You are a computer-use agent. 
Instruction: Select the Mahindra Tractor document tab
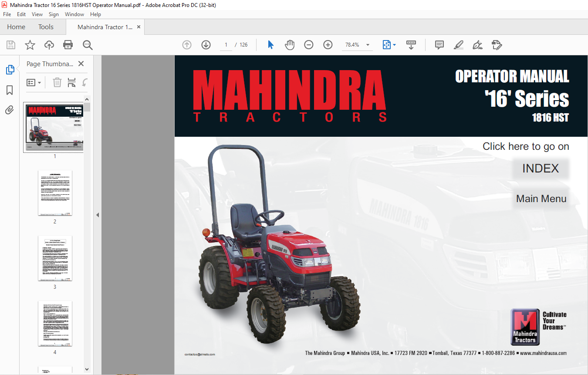pyautogui.click(x=105, y=27)
